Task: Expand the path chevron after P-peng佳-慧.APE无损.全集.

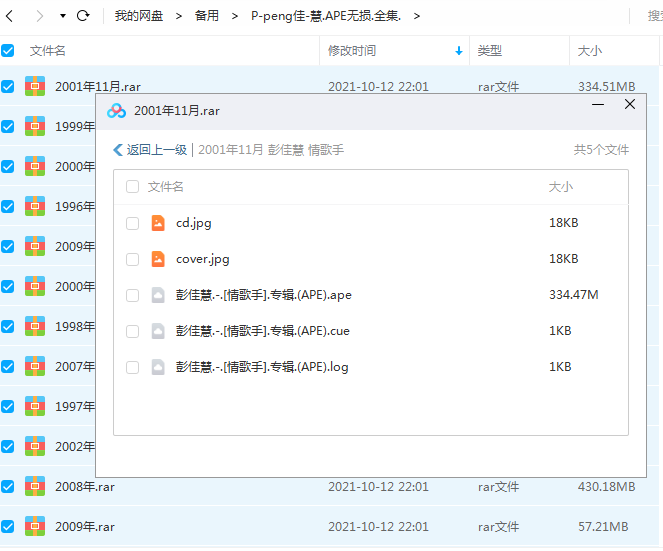Action: coord(416,16)
